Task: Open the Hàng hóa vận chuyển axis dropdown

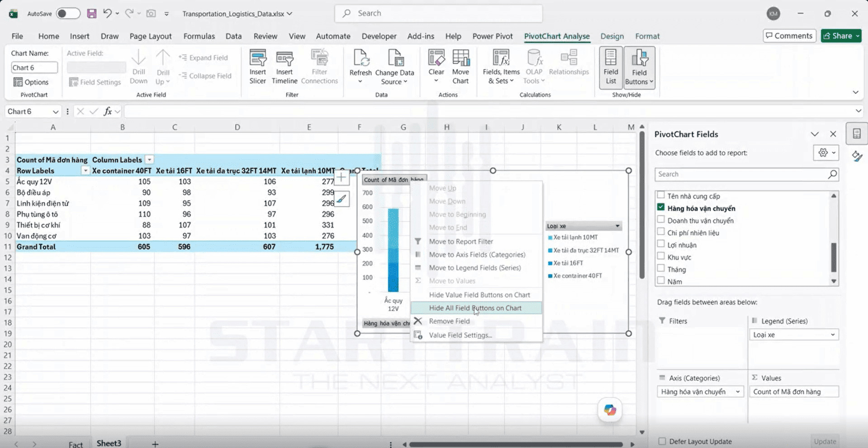Action: coord(738,392)
